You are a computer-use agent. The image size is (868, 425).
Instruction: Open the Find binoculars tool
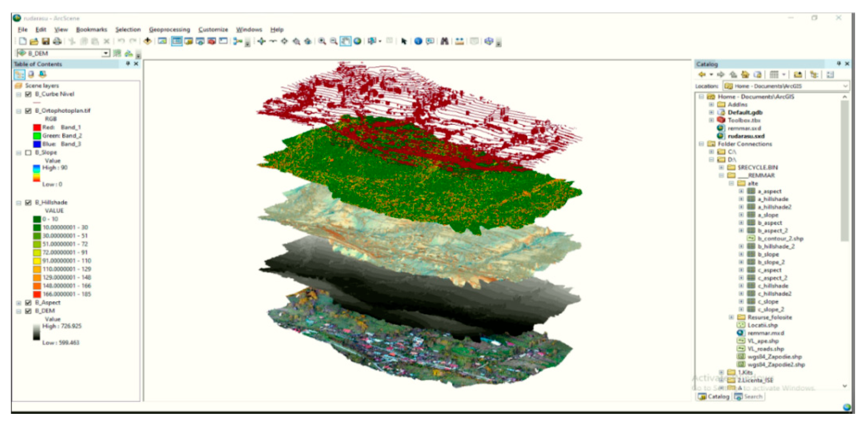tap(444, 41)
